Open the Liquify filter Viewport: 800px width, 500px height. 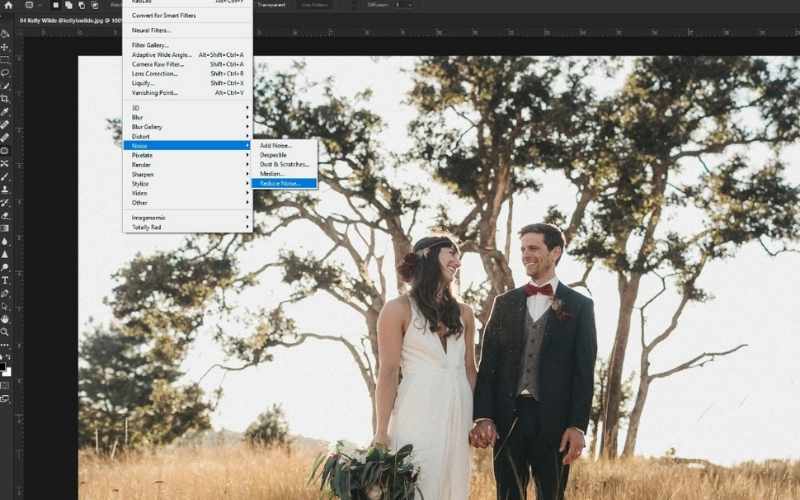[x=188, y=83]
